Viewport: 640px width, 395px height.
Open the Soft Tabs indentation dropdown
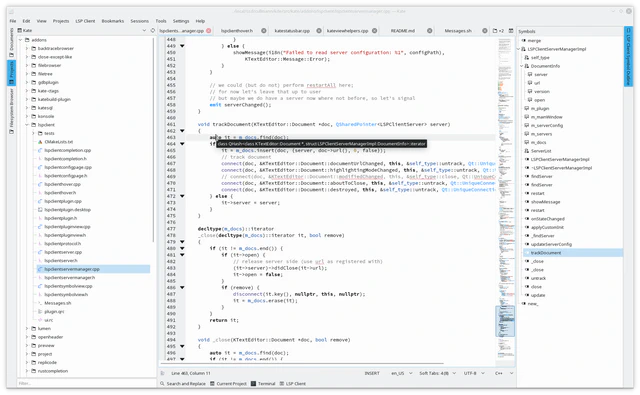[438, 373]
